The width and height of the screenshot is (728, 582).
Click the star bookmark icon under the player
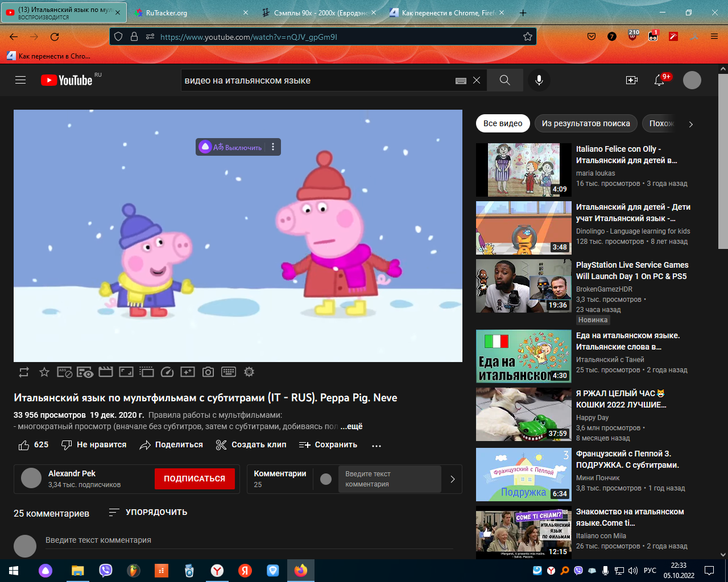coord(44,372)
